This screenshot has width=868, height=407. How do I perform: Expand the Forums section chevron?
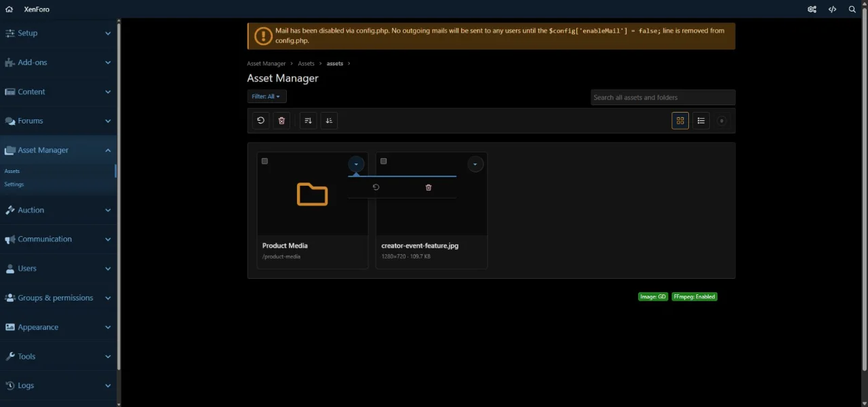[108, 121]
